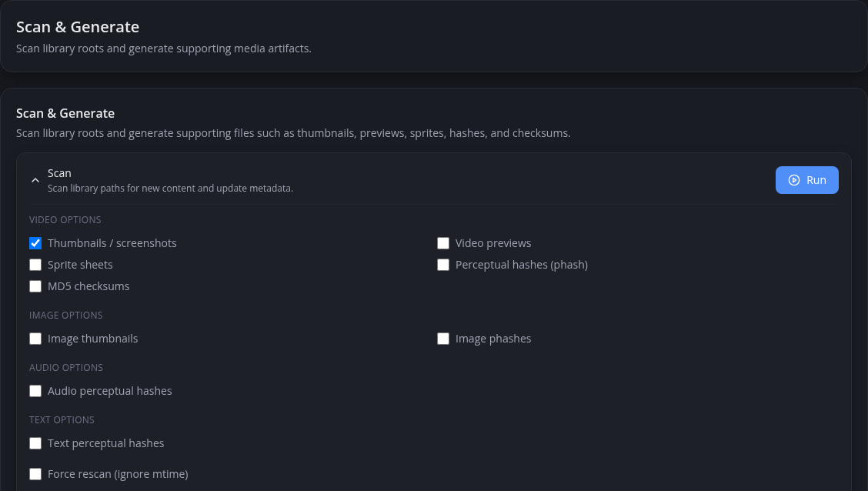Click the top Scan & Generate page title
Image resolution: width=868 pixels, height=491 pixels.
coord(78,27)
